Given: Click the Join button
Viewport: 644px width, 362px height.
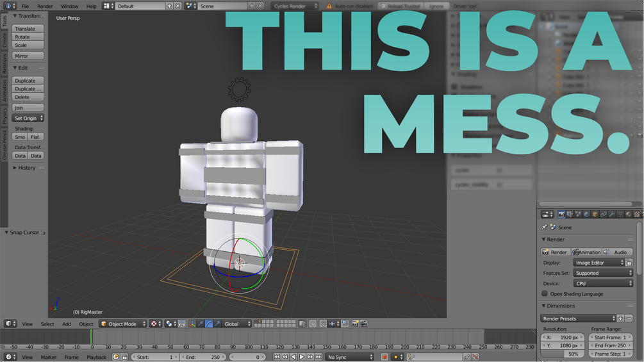Looking at the screenshot, I should click(x=28, y=108).
